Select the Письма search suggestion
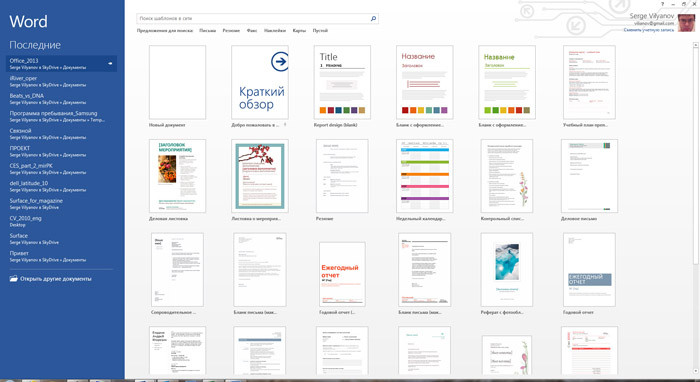The width and height of the screenshot is (700, 382). (207, 31)
